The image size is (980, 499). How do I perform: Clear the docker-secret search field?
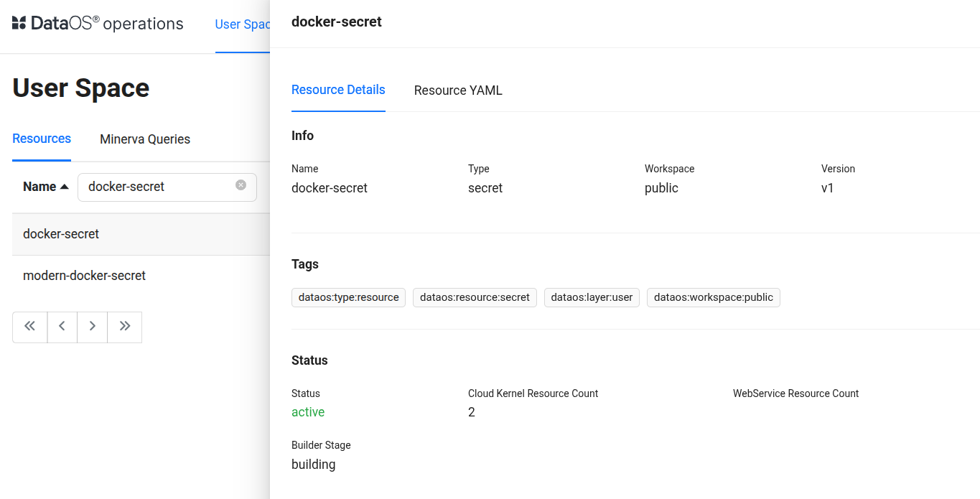pyautogui.click(x=241, y=185)
